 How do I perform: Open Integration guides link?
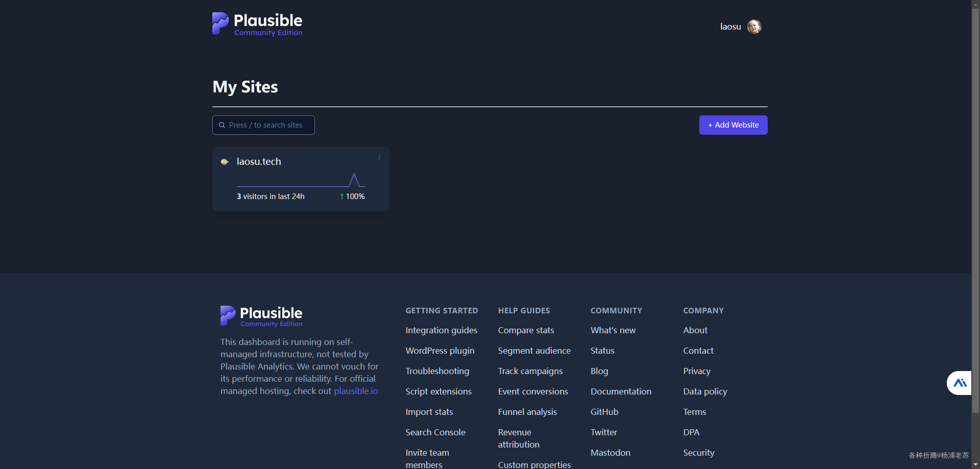pyautogui.click(x=442, y=330)
